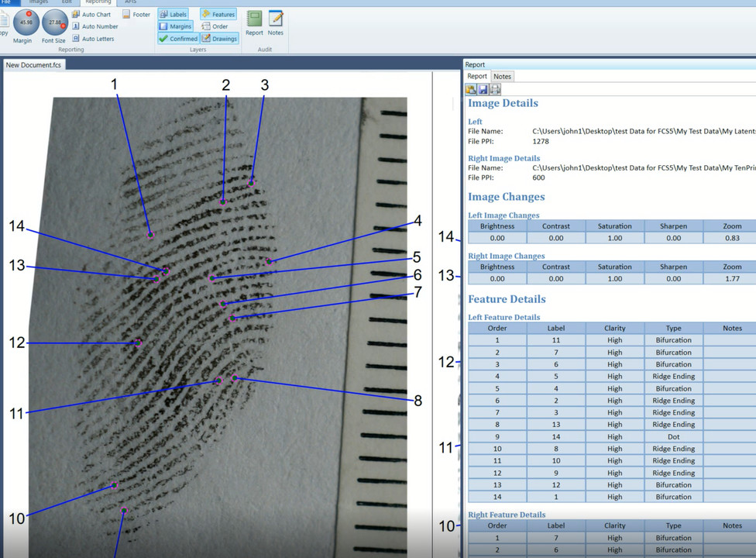Screen dimensions: 756x558
Task: Click Type header in Left Feature Details
Action: (674, 328)
